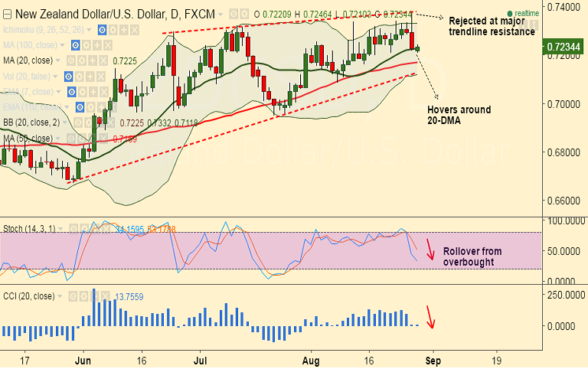Image resolution: width=588 pixels, height=369 pixels.
Task: Open EMA (110, close) settings gear
Action: [x=91, y=108]
